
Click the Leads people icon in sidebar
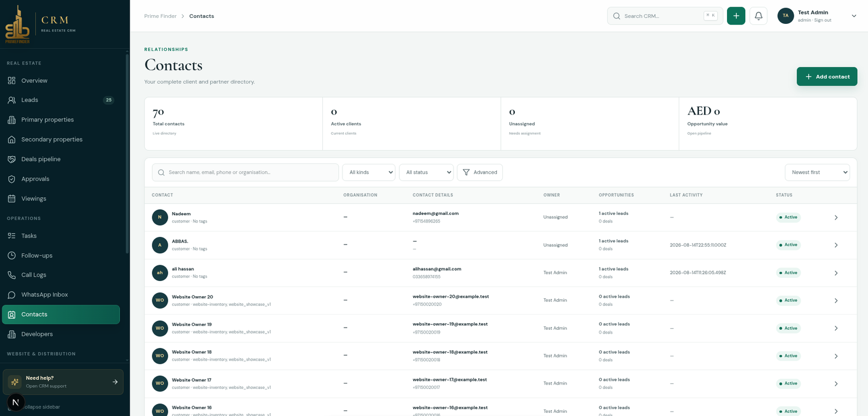click(11, 100)
